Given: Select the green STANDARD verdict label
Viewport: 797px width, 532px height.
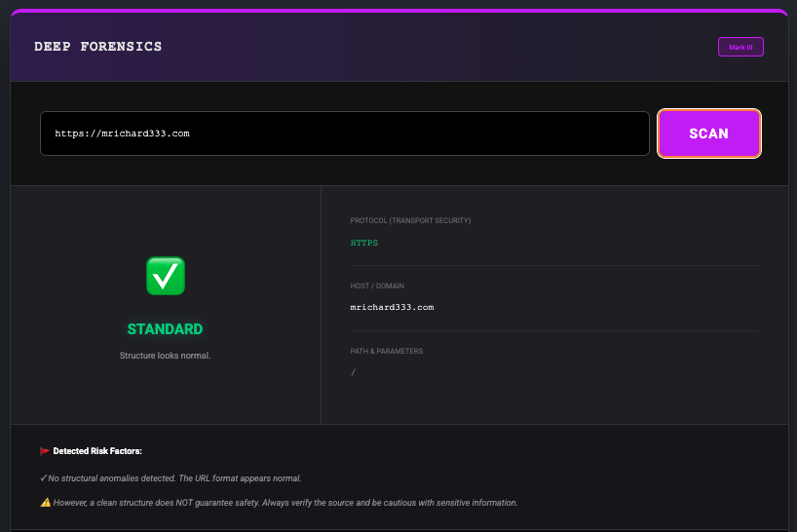Looking at the screenshot, I should pyautogui.click(x=165, y=329).
